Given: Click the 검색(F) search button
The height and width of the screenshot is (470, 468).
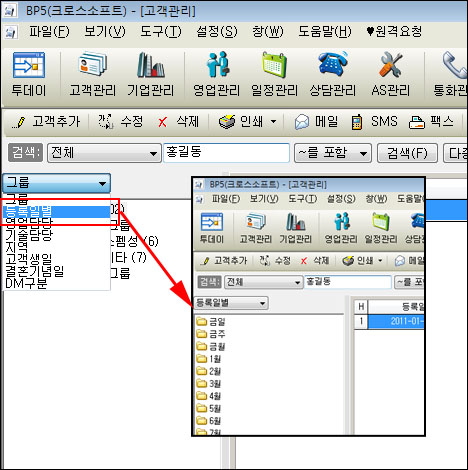Looking at the screenshot, I should [x=407, y=153].
